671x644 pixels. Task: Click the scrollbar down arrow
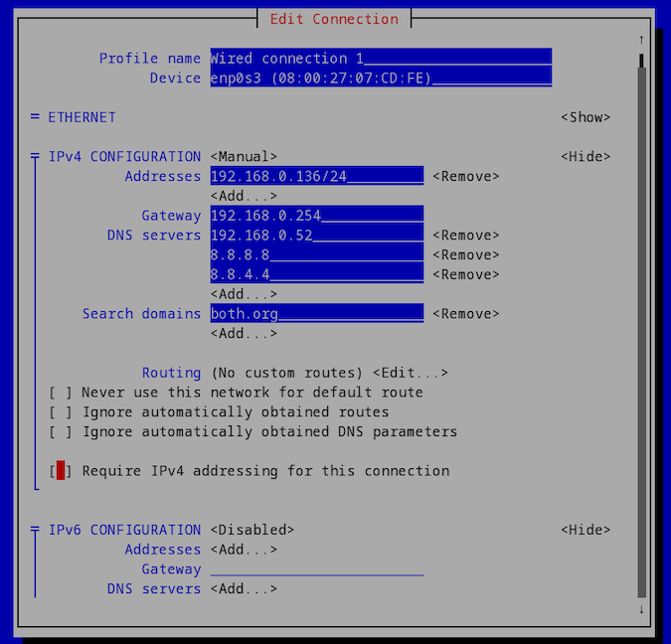point(642,609)
